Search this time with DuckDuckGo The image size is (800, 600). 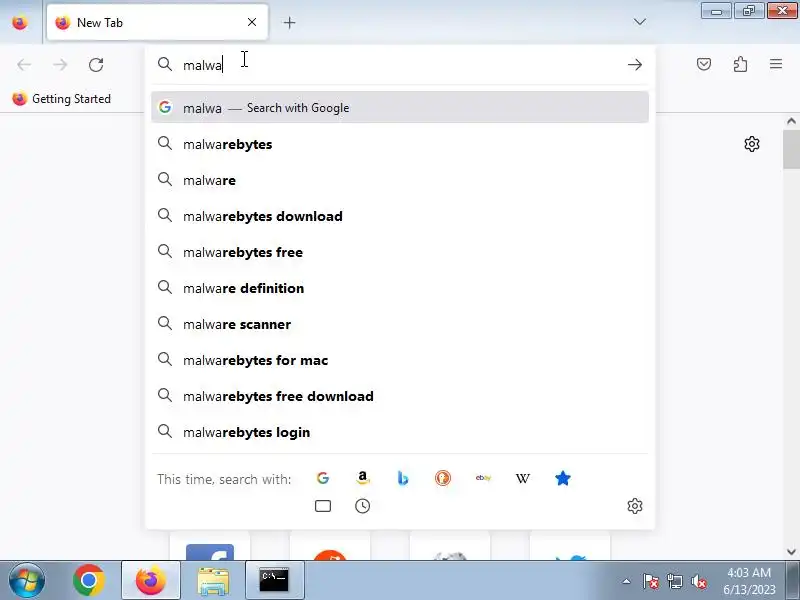[442, 478]
